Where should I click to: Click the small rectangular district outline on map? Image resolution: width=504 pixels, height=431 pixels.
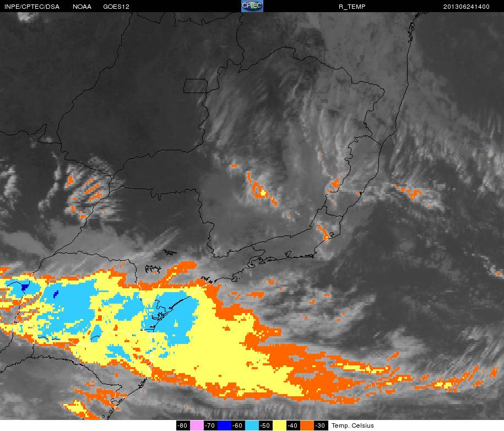tap(196, 86)
